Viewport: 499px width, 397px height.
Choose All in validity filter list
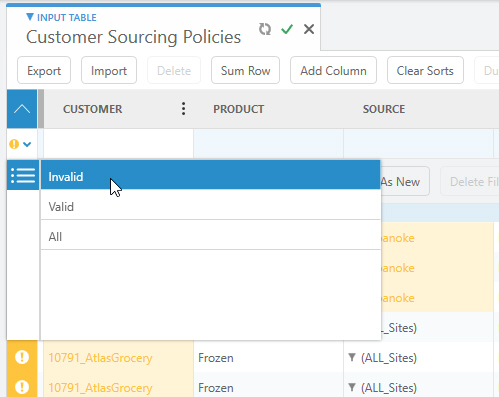coord(210,236)
